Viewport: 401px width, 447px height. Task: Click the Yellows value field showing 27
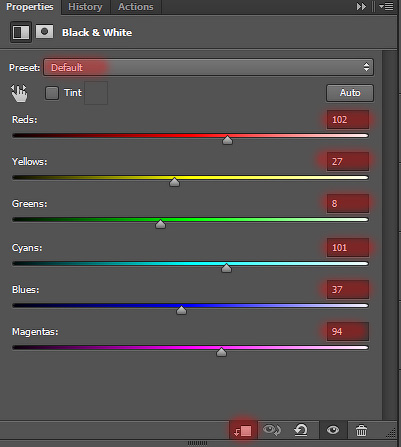click(348, 162)
